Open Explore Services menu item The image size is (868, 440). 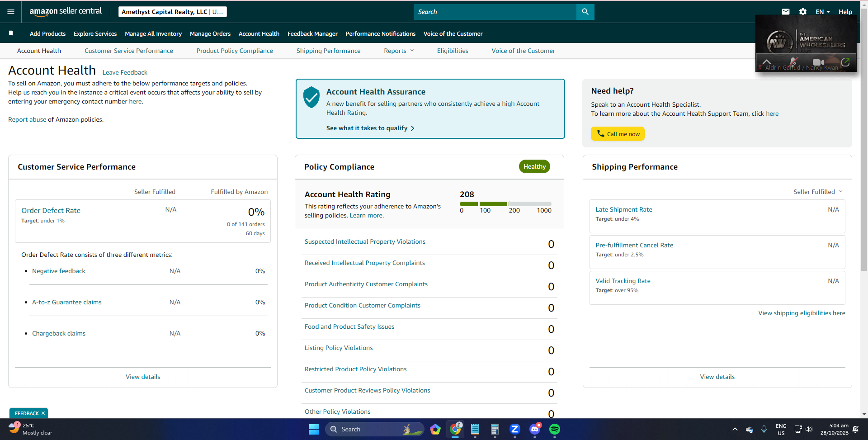[x=95, y=33]
